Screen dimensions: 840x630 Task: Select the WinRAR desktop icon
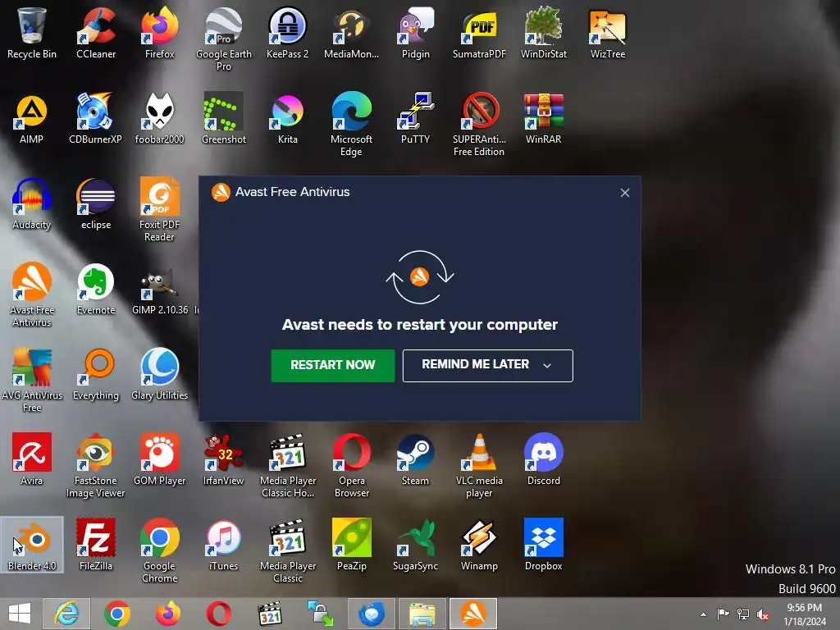(544, 118)
